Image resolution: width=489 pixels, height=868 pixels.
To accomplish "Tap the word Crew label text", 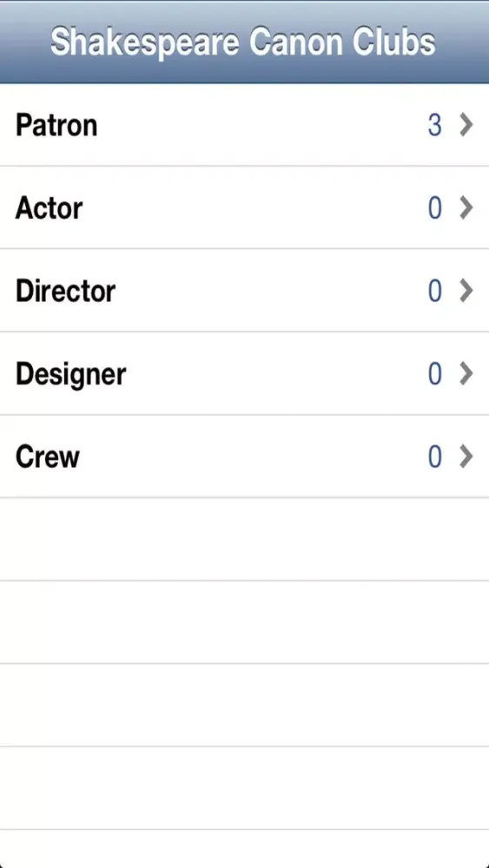I will point(48,457).
